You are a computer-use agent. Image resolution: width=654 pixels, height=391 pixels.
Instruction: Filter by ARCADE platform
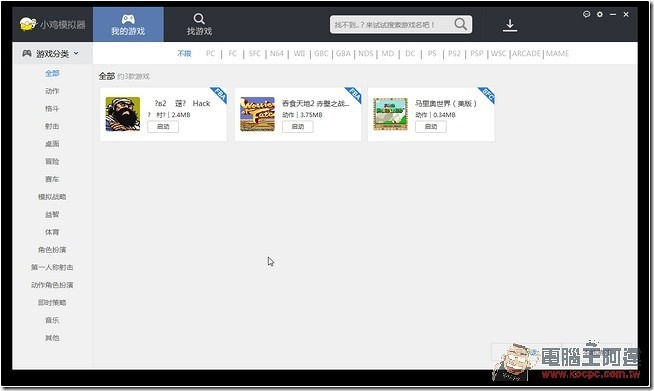[x=526, y=53]
